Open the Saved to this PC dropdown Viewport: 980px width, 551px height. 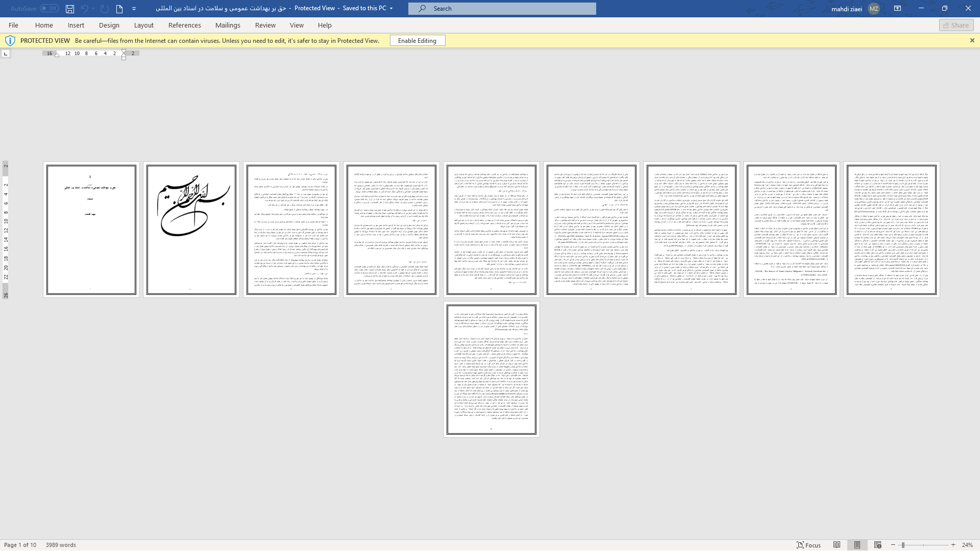coord(391,8)
